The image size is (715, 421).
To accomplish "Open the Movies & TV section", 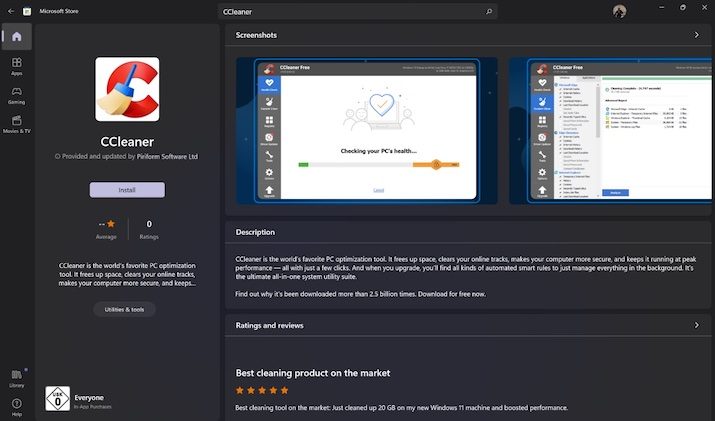I will click(17, 124).
